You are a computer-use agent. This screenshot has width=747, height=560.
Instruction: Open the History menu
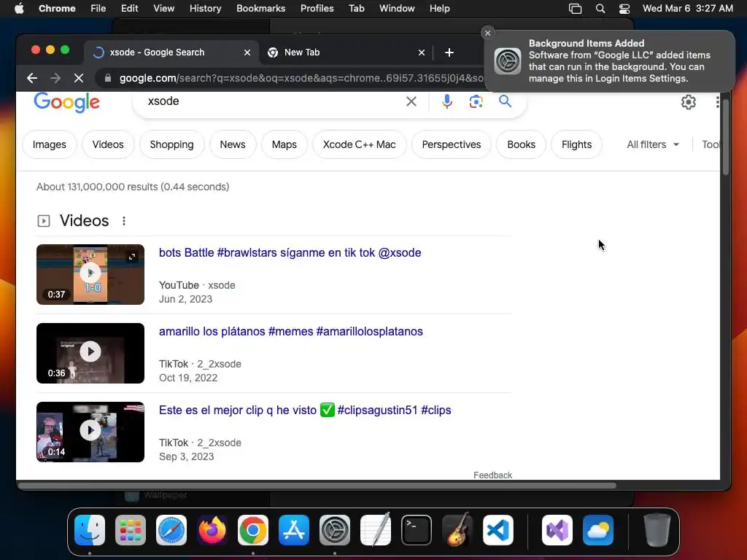click(205, 9)
